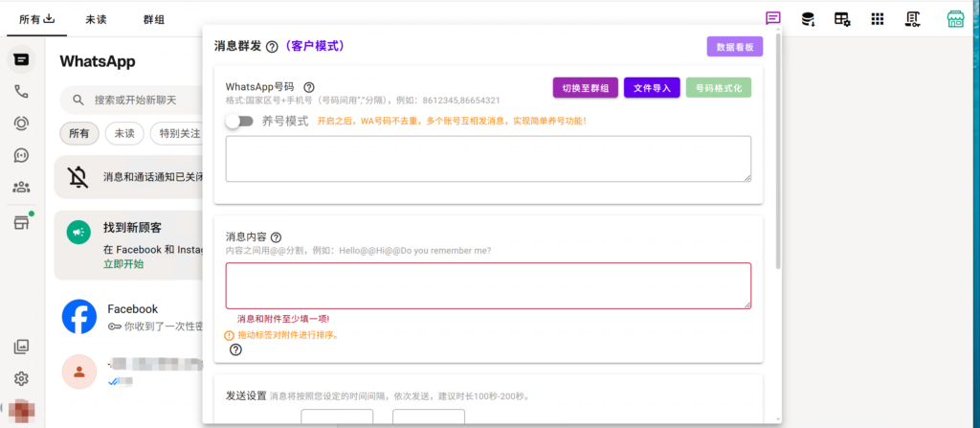Click the 消息内容 message text area
980x428 pixels.
click(x=488, y=286)
